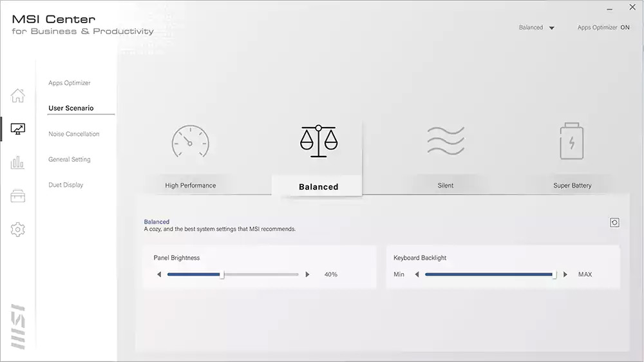Toggle Apps Optimizer ON switch
Viewport: 644px width, 362px height.
624,28
